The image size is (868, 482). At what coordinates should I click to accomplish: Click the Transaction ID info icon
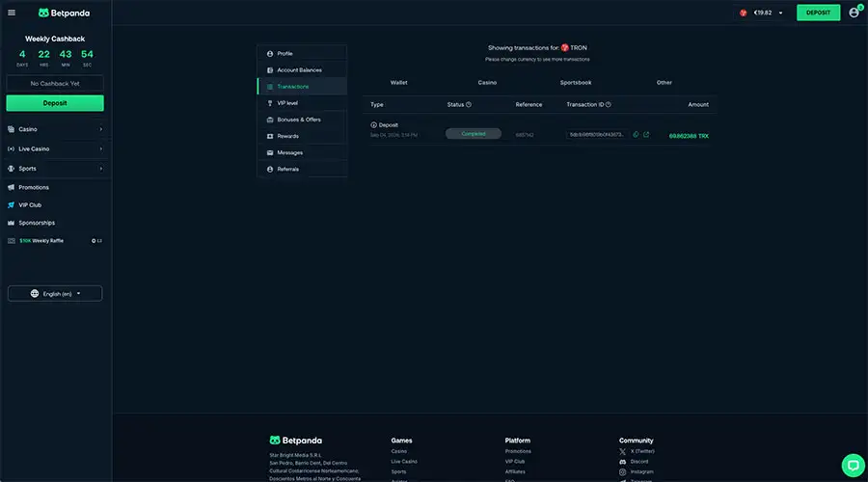609,104
